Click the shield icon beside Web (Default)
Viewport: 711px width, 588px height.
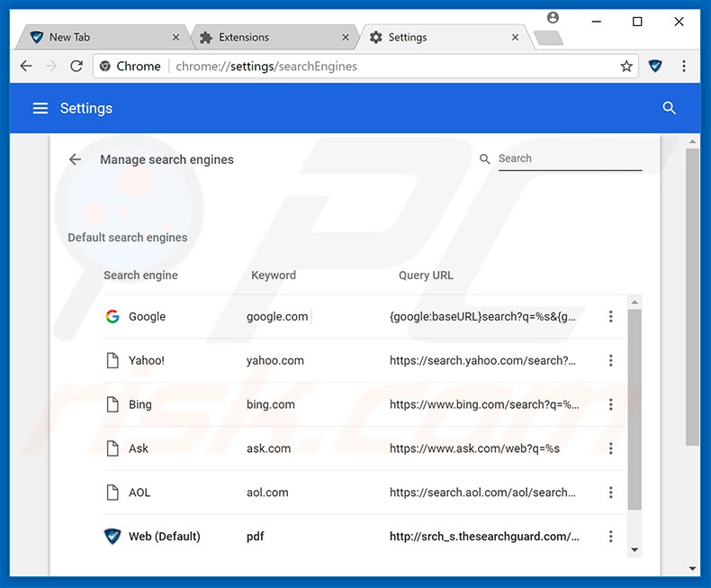click(x=112, y=537)
